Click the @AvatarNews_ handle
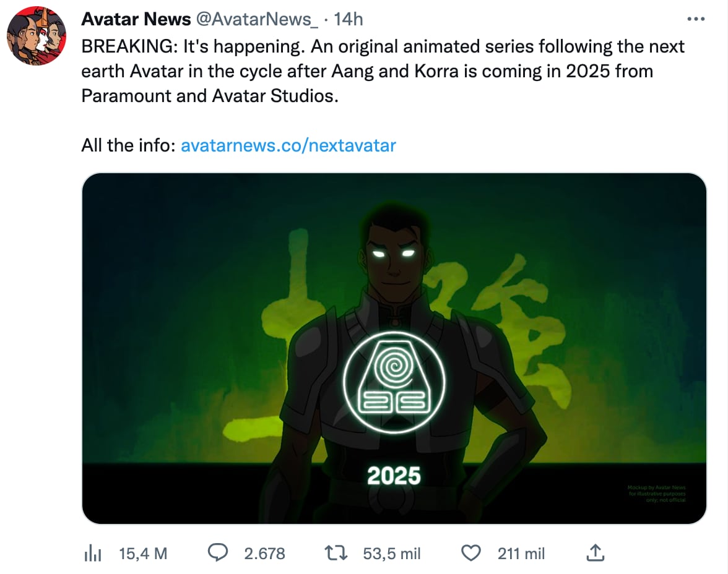728x574 pixels. coord(257,20)
